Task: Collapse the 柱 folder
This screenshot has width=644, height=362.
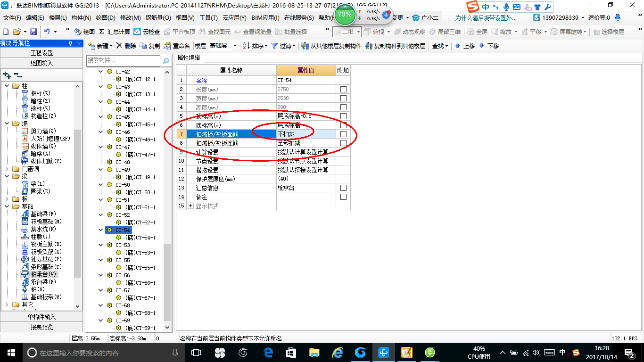Action: pos(7,86)
